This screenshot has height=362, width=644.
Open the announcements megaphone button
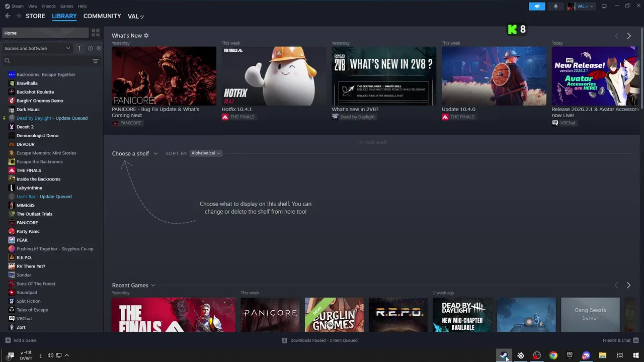pos(537,6)
